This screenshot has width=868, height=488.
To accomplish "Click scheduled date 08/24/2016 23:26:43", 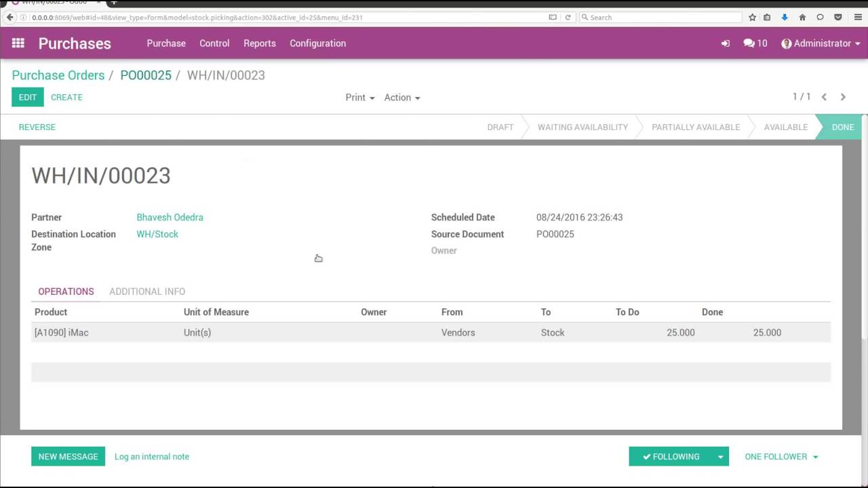I will click(580, 218).
